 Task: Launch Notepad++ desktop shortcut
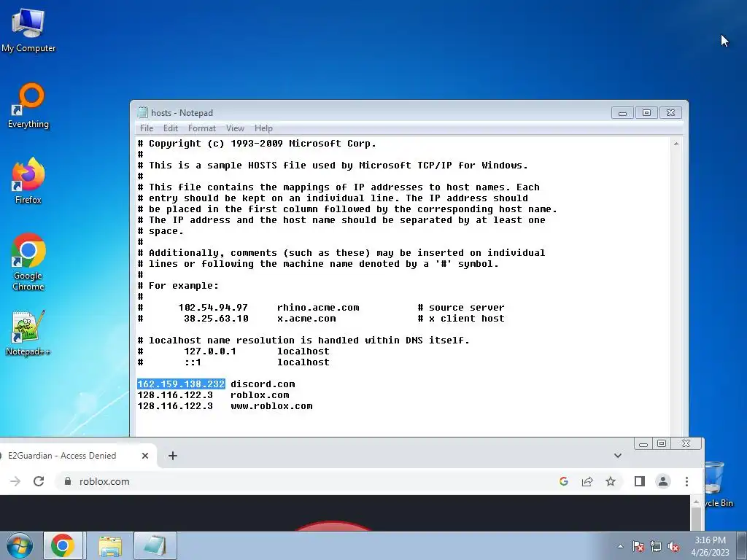[x=28, y=332]
